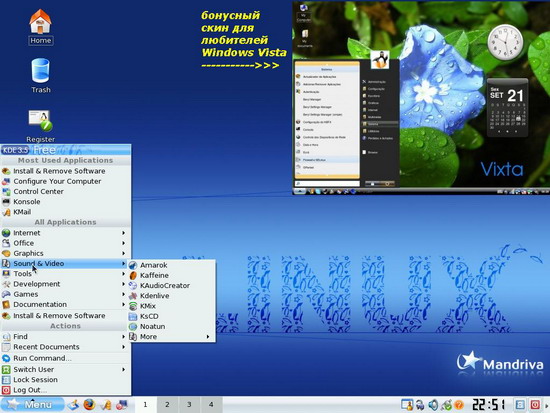Open the Recent Documents submenu

tap(66, 347)
